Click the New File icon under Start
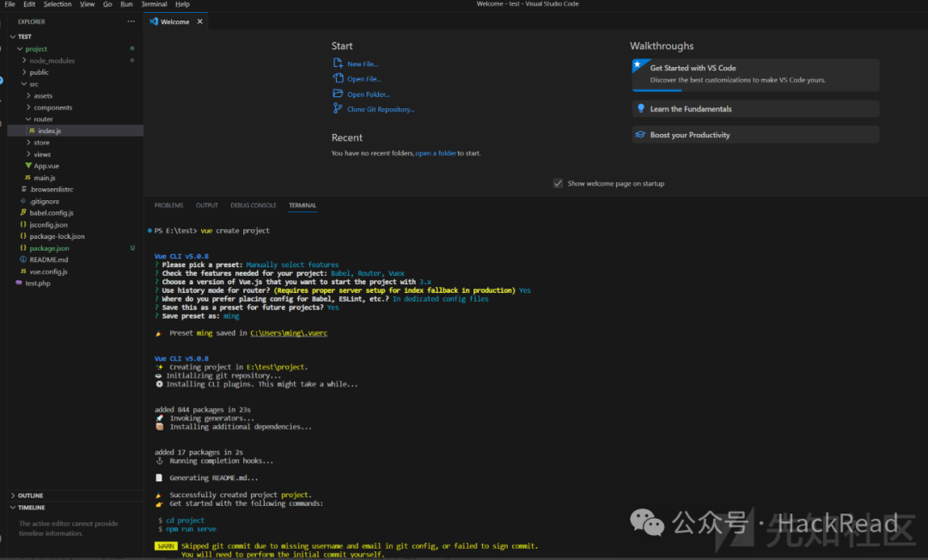 point(338,64)
